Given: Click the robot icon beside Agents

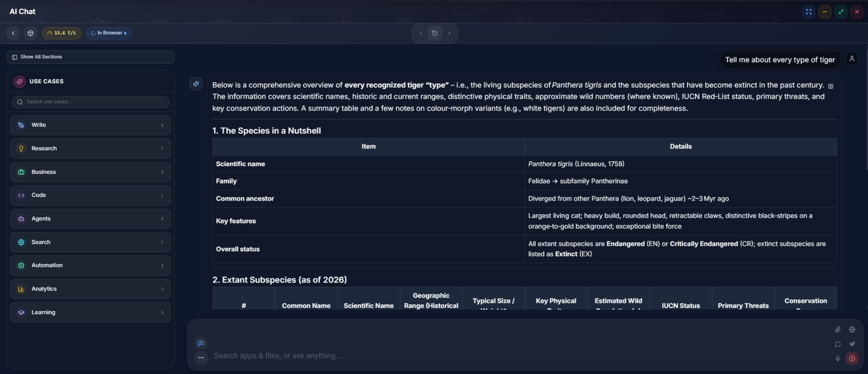Looking at the screenshot, I should (x=21, y=219).
